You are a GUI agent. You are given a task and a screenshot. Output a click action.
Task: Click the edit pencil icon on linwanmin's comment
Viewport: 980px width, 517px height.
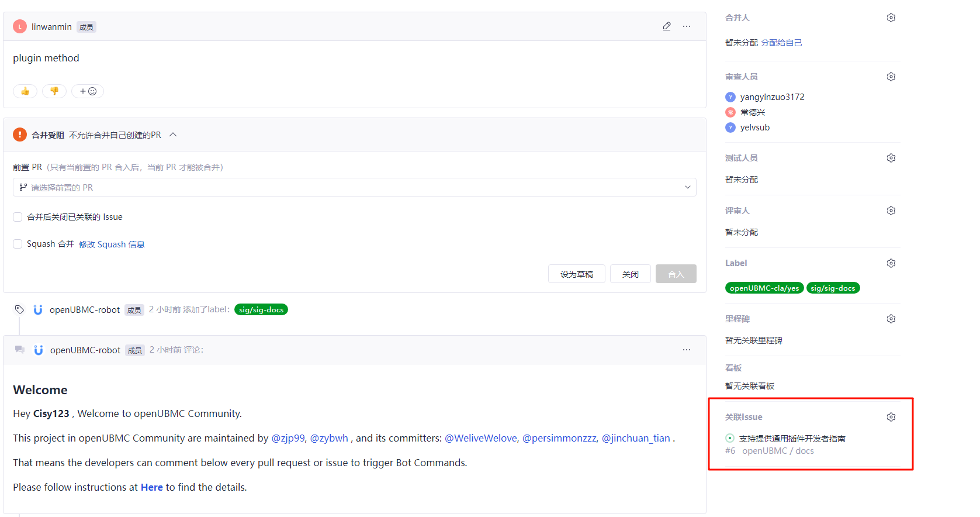667,26
